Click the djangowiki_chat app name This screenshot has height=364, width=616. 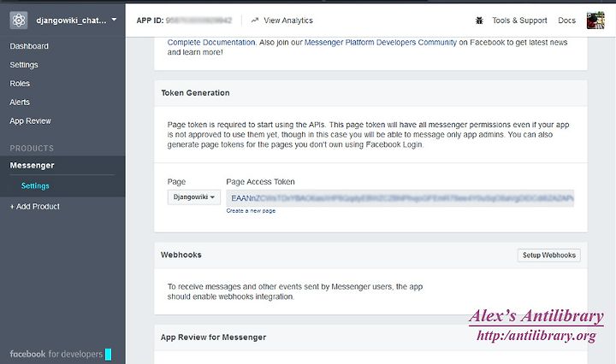71,21
